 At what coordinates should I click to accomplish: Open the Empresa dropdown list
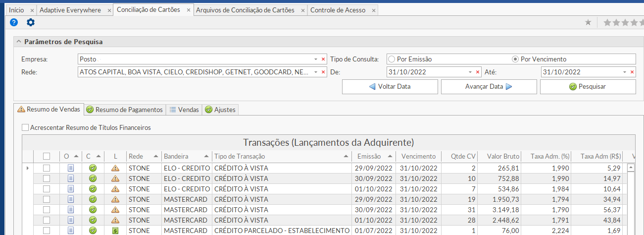[316, 59]
